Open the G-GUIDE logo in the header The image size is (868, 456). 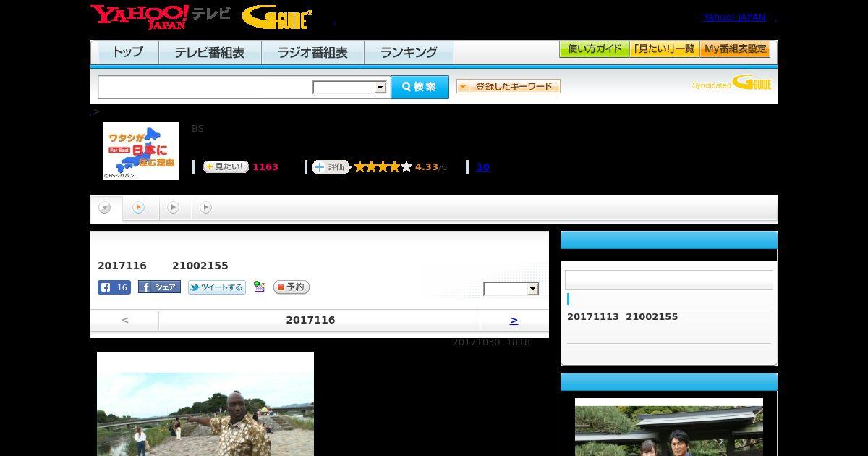coord(277,17)
